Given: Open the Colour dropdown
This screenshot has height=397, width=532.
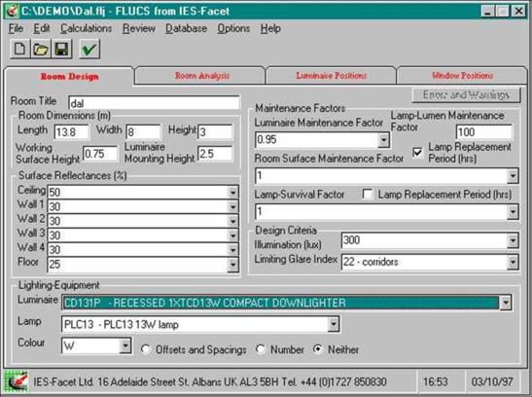Looking at the screenshot, I should click(125, 345).
